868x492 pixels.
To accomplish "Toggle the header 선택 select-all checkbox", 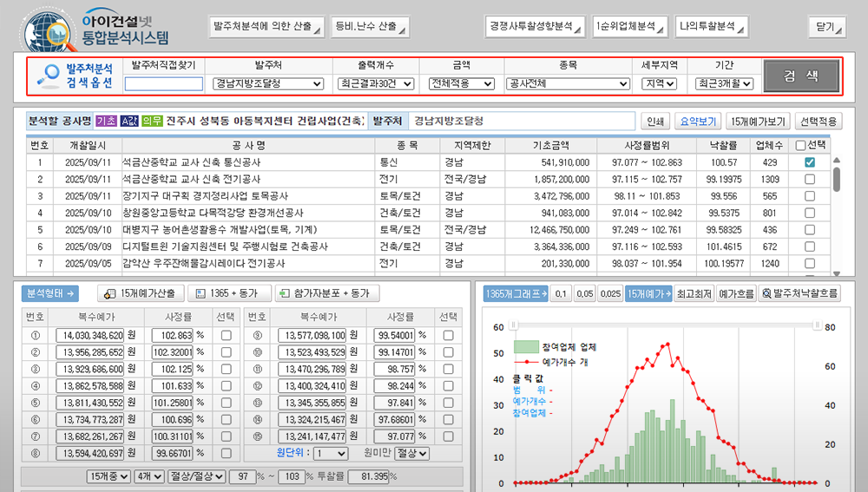I will click(x=800, y=146).
